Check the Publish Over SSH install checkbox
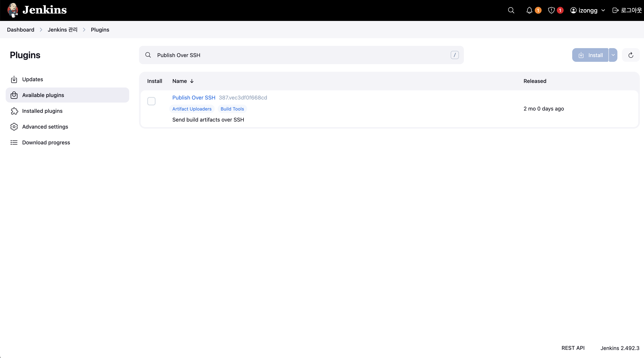This screenshot has height=358, width=644. [x=151, y=101]
